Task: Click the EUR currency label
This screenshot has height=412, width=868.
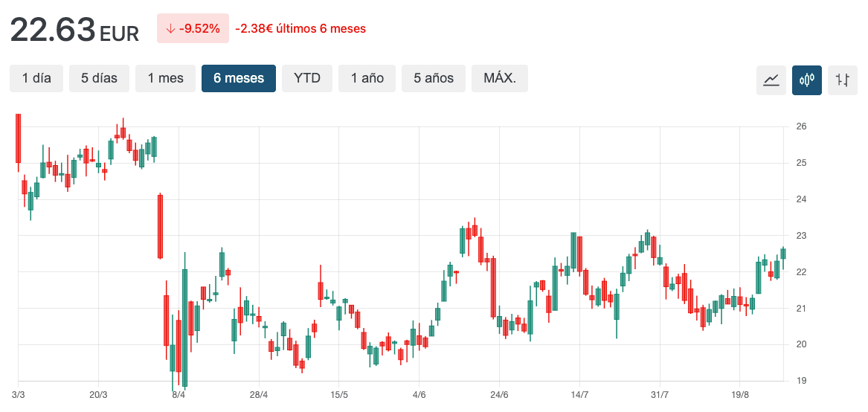Action: [x=119, y=34]
